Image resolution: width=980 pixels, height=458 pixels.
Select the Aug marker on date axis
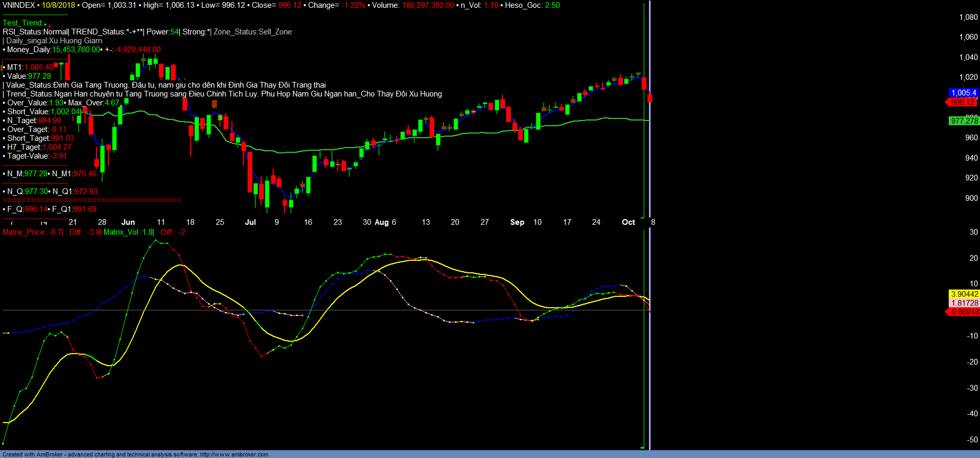pyautogui.click(x=382, y=222)
